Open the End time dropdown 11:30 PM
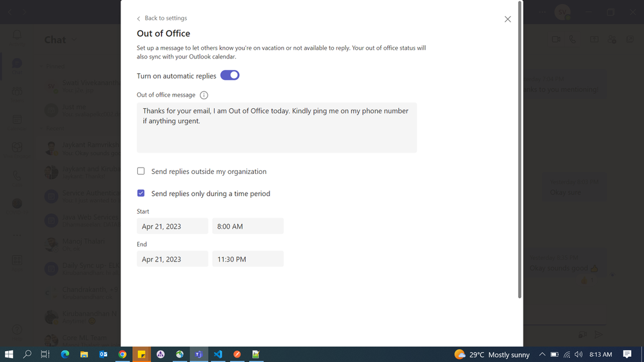 point(248,259)
